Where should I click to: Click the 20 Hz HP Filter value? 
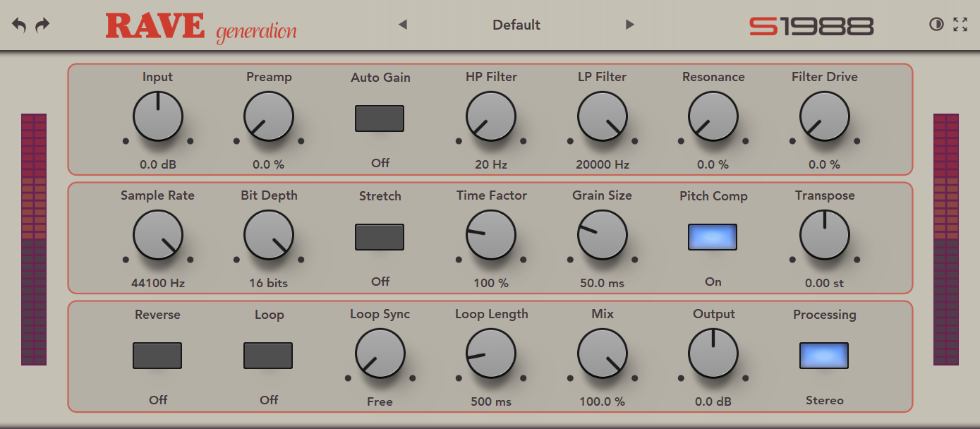[x=491, y=164]
